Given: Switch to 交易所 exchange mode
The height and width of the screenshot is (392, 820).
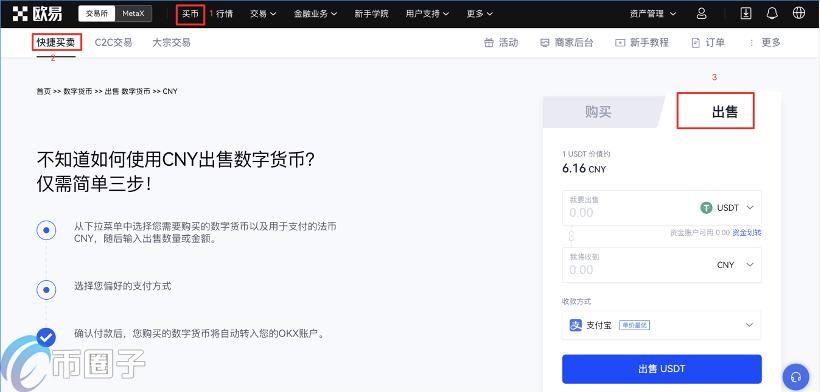Looking at the screenshot, I should [97, 14].
